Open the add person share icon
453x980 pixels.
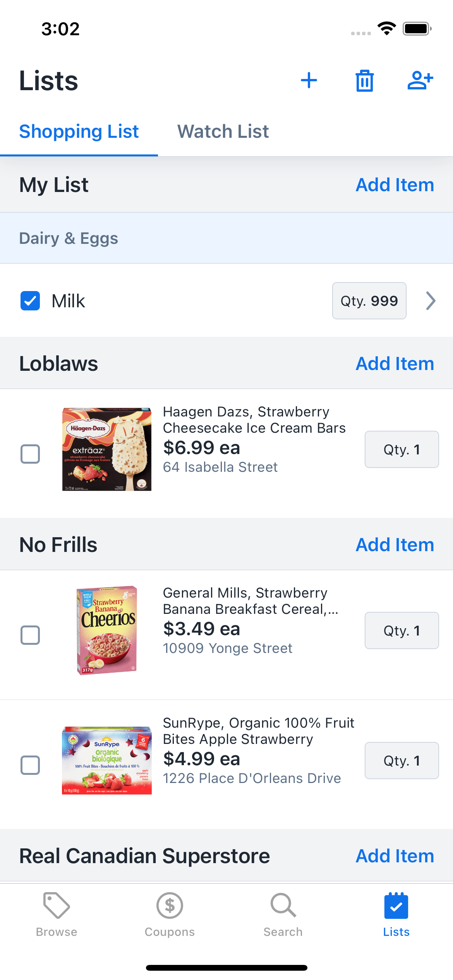coord(420,80)
